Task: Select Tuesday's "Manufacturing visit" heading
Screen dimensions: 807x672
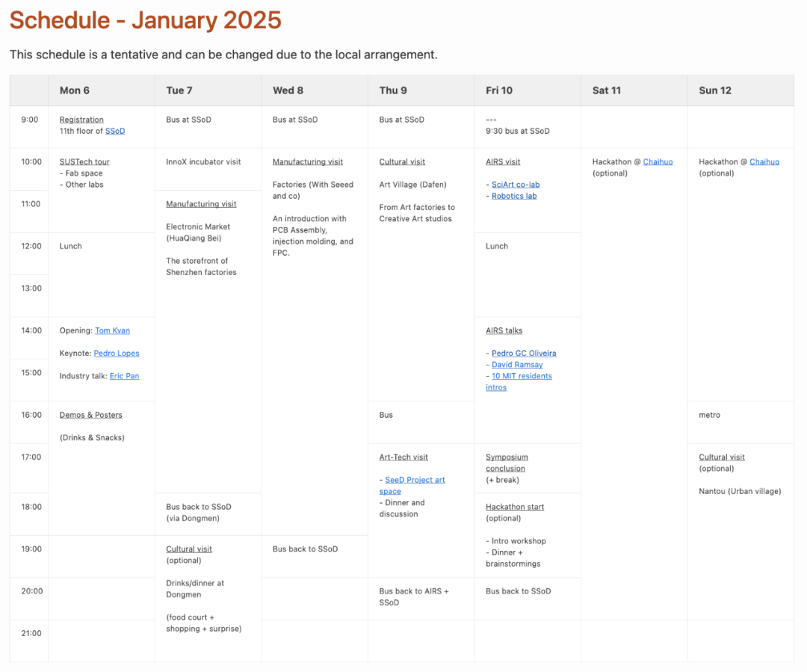Action: coord(201,204)
